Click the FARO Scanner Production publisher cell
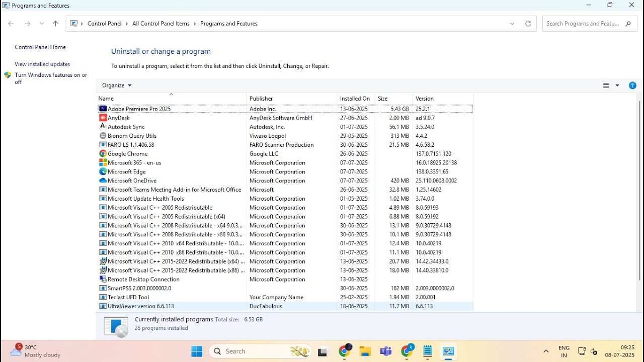The width and height of the screenshot is (644, 362). tap(281, 145)
